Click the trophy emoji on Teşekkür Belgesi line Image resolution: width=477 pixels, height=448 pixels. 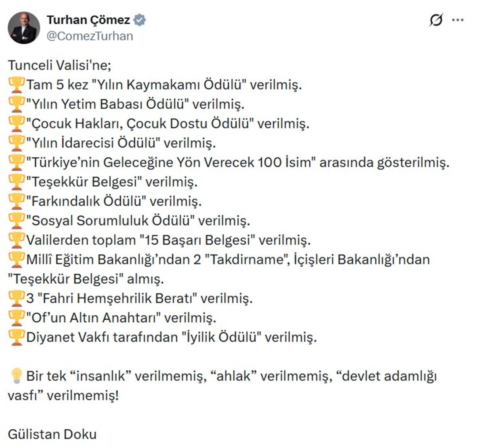click(x=17, y=181)
